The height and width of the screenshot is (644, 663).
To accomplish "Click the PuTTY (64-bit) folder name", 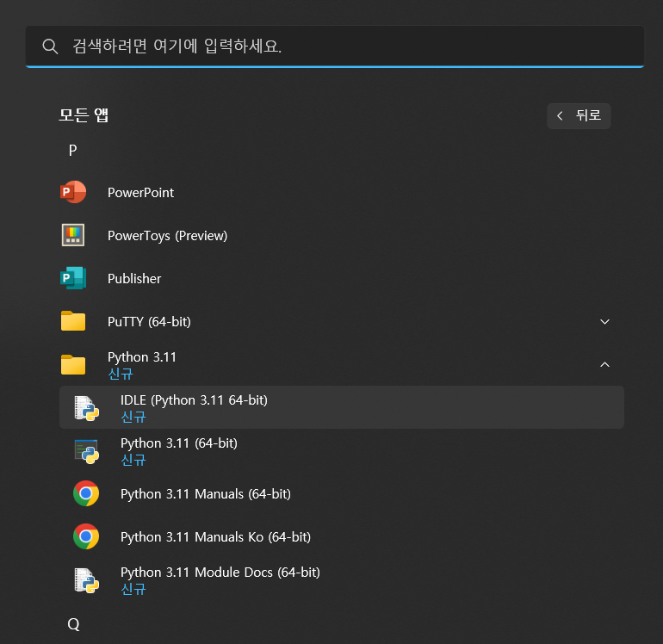I will [x=149, y=322].
